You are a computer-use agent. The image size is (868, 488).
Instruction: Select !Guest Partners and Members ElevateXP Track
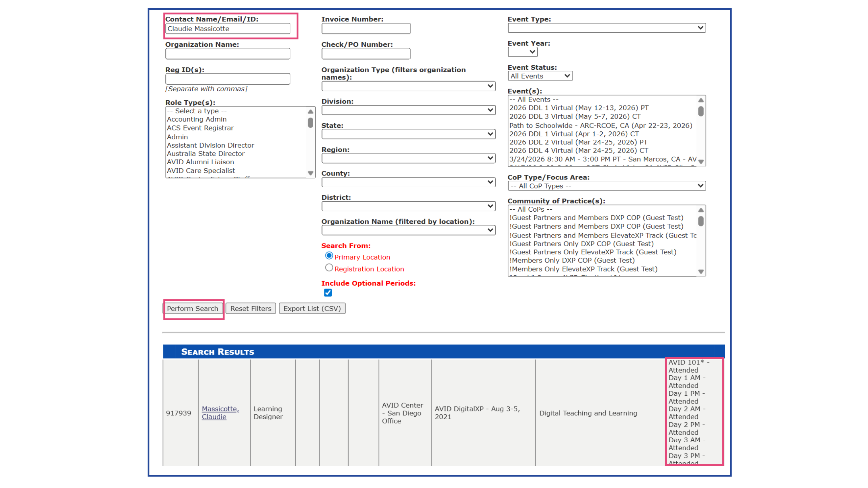pos(602,235)
